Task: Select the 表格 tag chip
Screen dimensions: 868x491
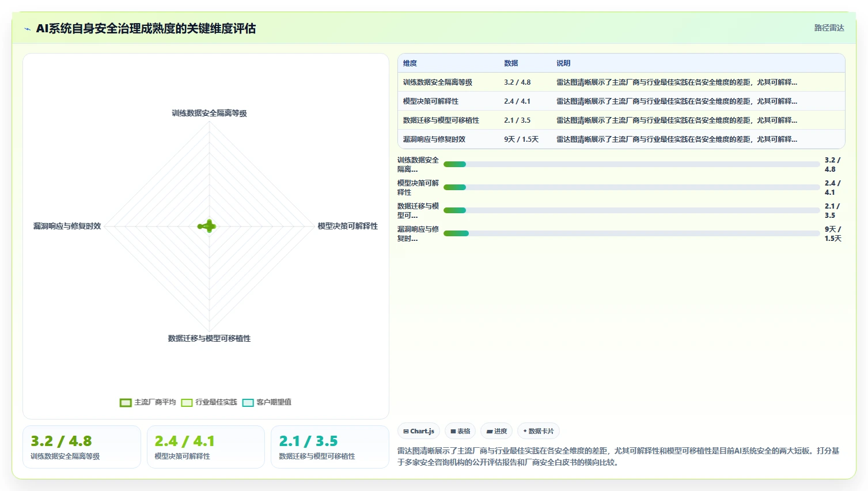Action: (460, 431)
